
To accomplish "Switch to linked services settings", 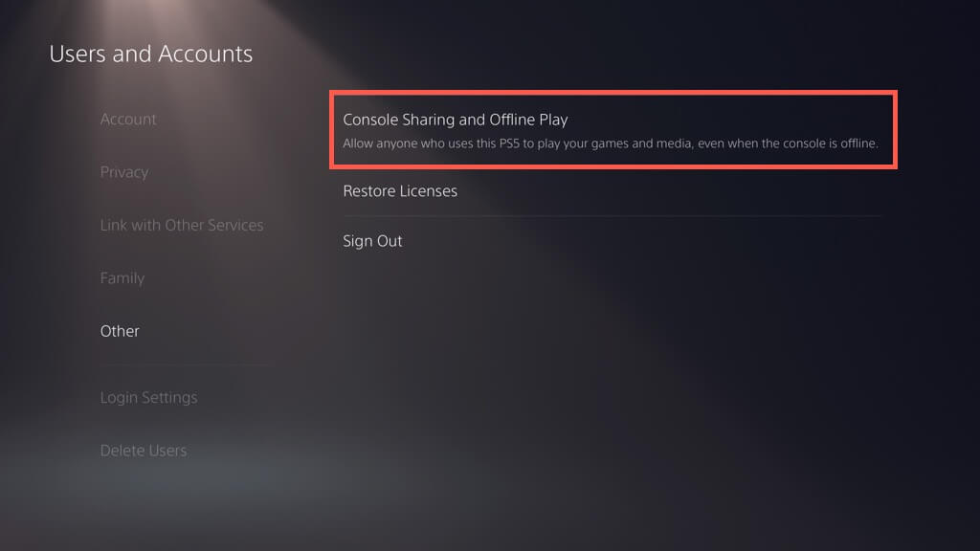I will pyautogui.click(x=182, y=226).
